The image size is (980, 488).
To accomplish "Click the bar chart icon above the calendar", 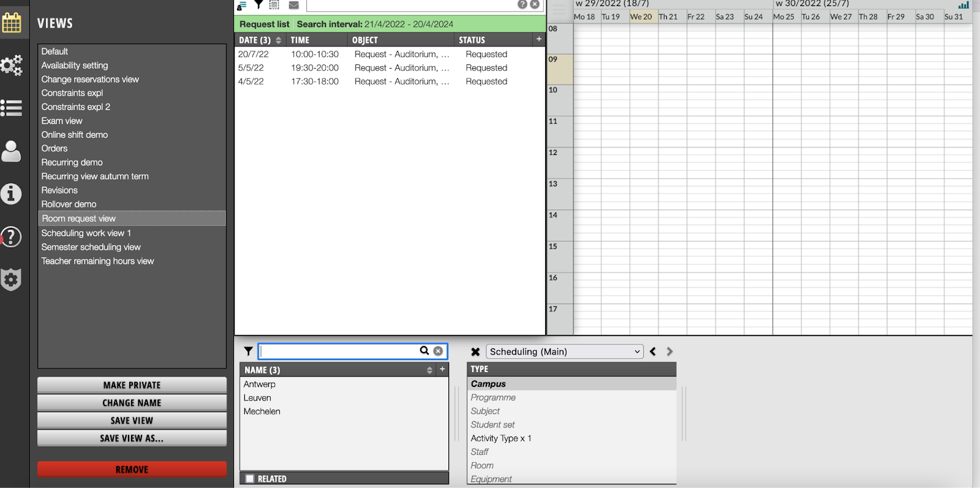I will click(x=963, y=5).
